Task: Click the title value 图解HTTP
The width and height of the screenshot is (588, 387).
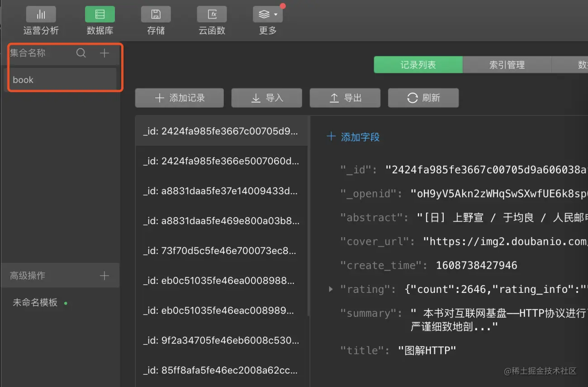Action: pyautogui.click(x=427, y=350)
